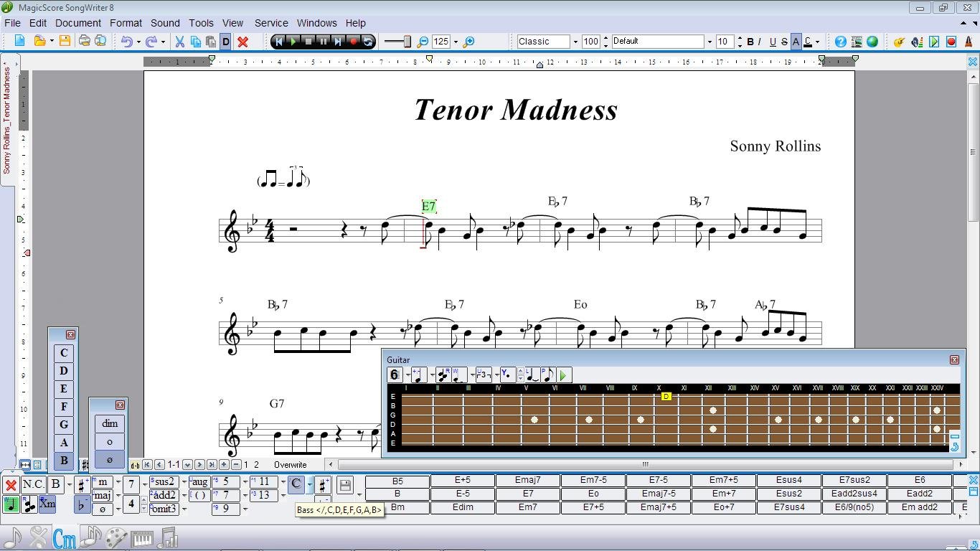Pause playback in the transport bar
980x551 pixels.
(324, 42)
